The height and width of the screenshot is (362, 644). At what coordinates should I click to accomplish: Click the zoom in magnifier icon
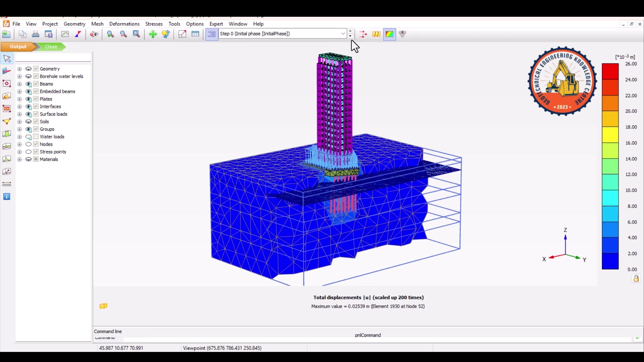[x=110, y=34]
